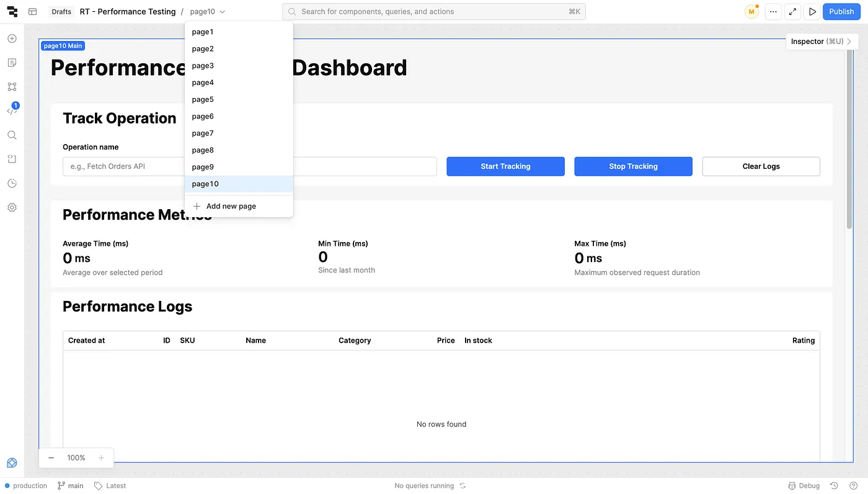Open the pages panel icon in left sidebar
The image size is (868, 494).
tap(12, 63)
